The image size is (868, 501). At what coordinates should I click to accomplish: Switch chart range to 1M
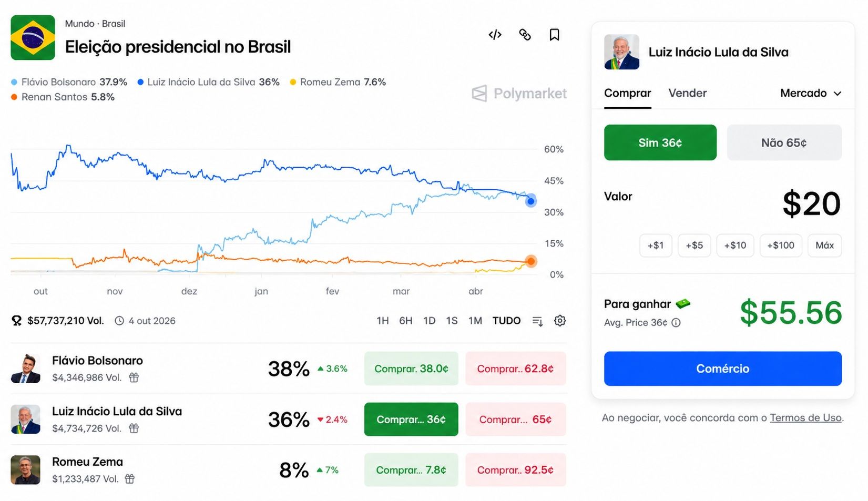(x=475, y=321)
